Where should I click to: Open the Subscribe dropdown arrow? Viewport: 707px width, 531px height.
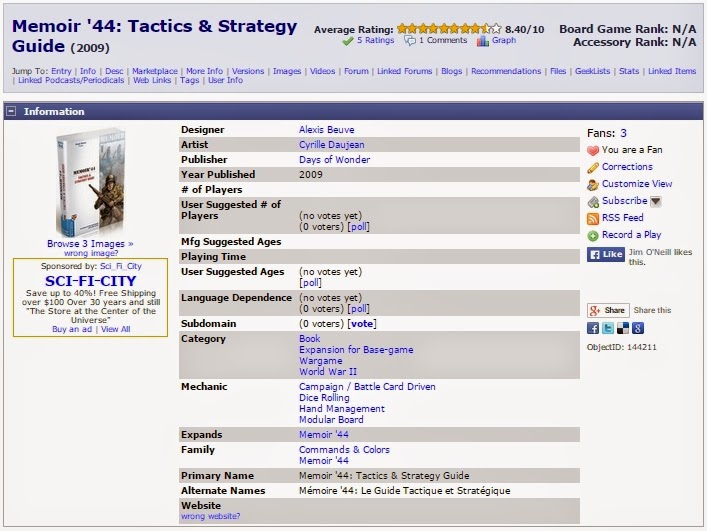point(656,201)
